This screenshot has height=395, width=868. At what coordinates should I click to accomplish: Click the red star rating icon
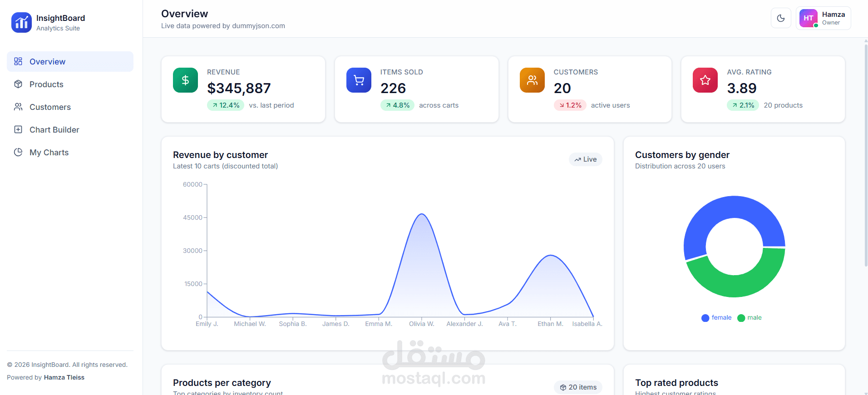(x=705, y=80)
